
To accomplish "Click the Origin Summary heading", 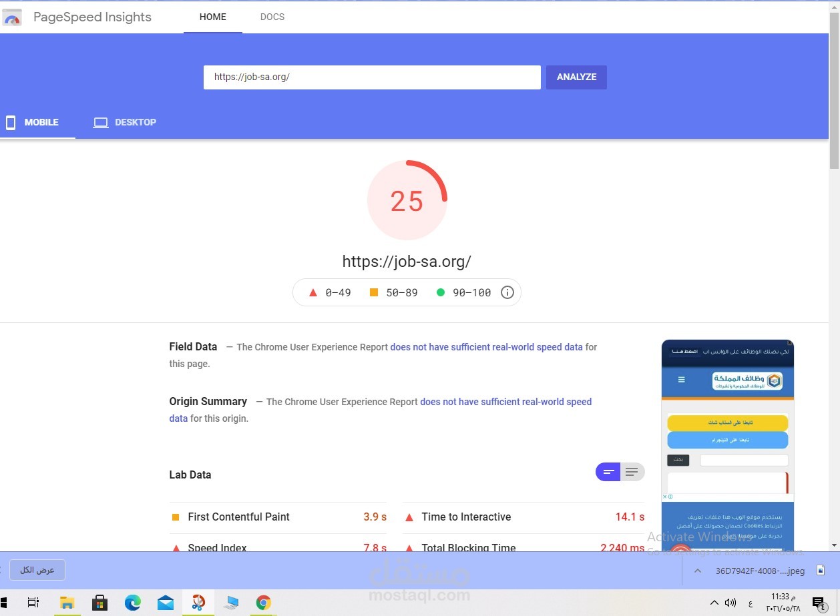I will (208, 401).
